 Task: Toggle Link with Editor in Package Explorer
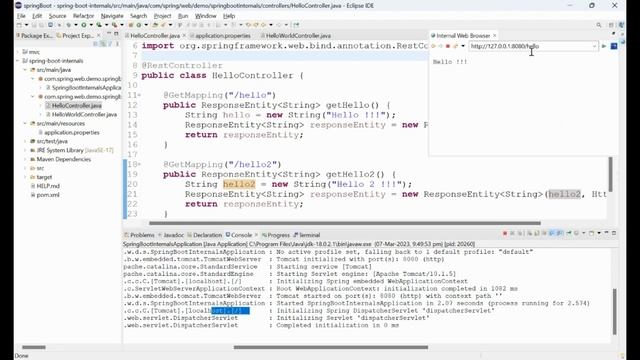coord(103,44)
